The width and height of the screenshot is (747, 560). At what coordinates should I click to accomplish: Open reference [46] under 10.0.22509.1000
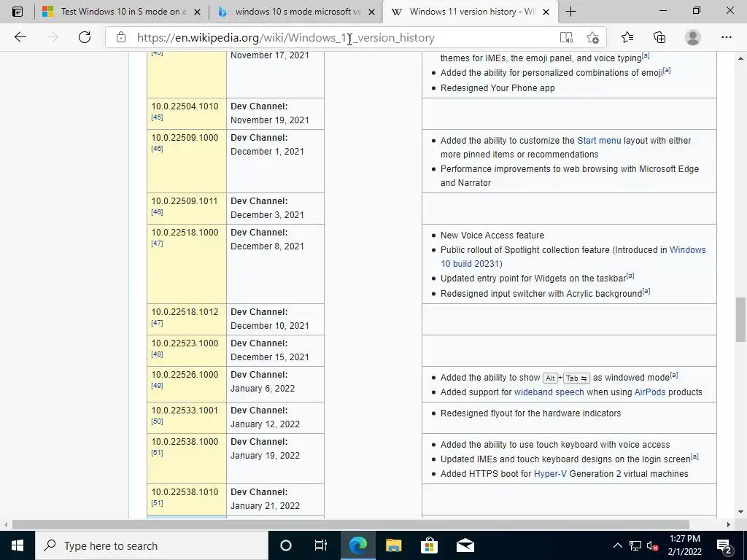(158, 149)
